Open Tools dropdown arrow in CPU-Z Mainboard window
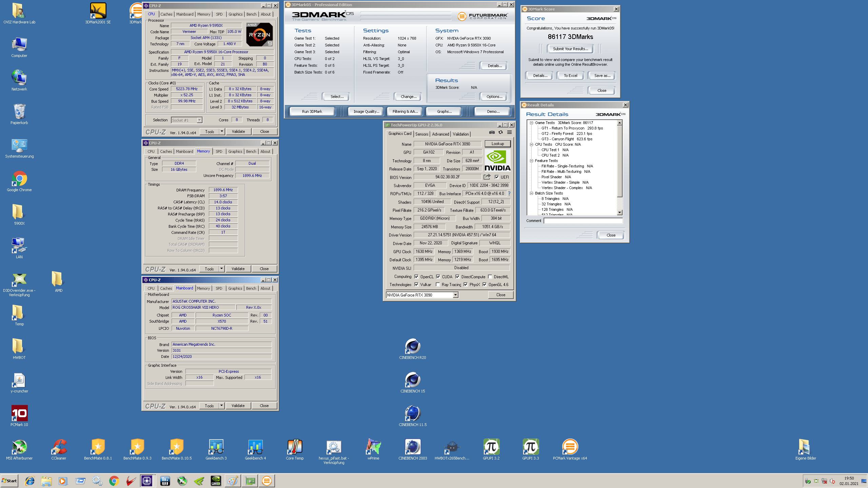Screen dimensions: 868x488 [221, 406]
